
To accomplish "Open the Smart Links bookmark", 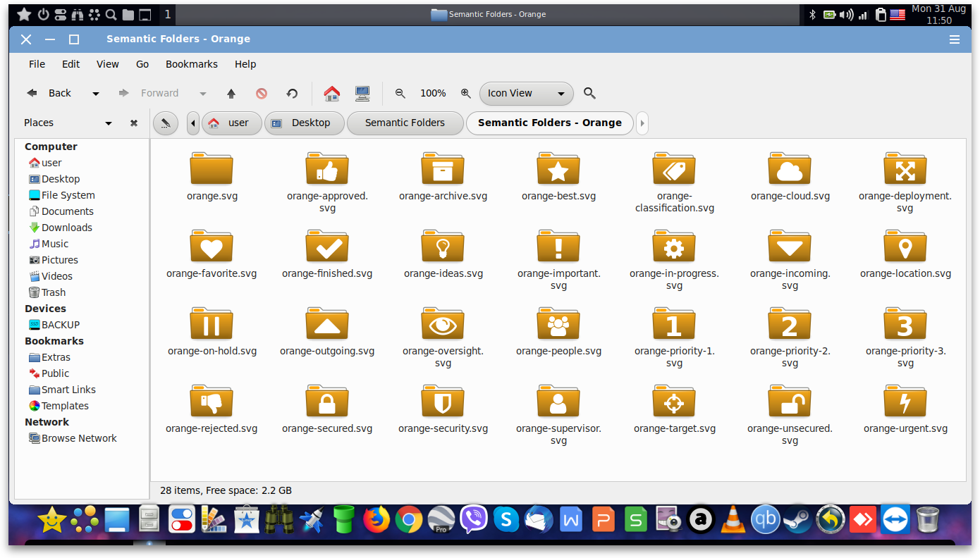I will (68, 390).
